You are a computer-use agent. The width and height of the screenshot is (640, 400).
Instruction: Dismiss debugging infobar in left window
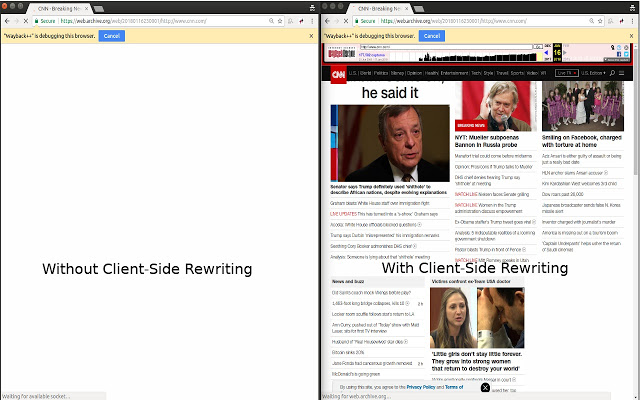311,36
